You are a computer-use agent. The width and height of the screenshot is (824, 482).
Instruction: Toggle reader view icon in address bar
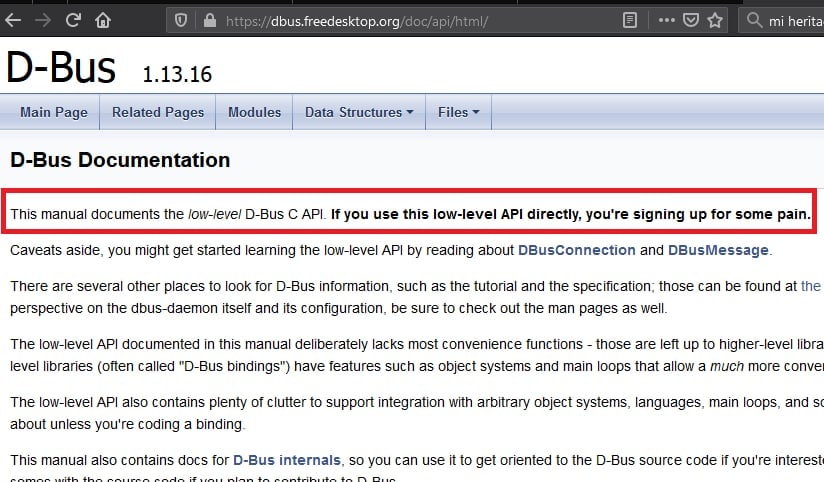630,20
